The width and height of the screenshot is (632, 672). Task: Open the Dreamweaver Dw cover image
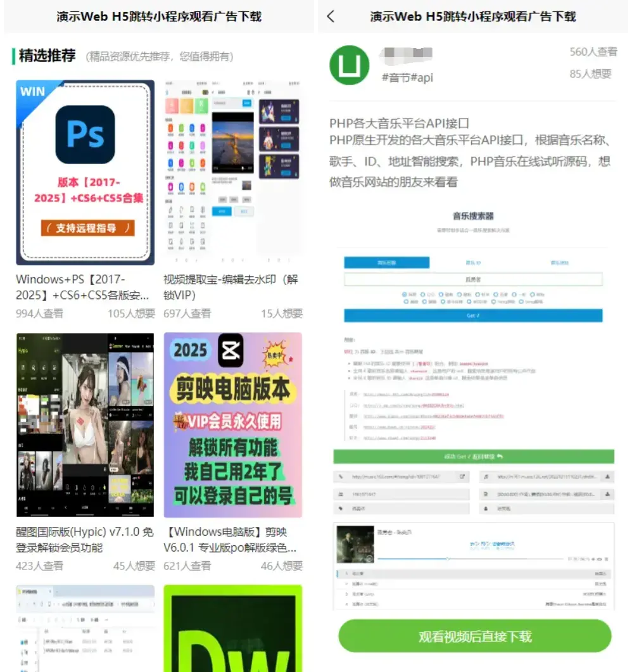tap(232, 628)
